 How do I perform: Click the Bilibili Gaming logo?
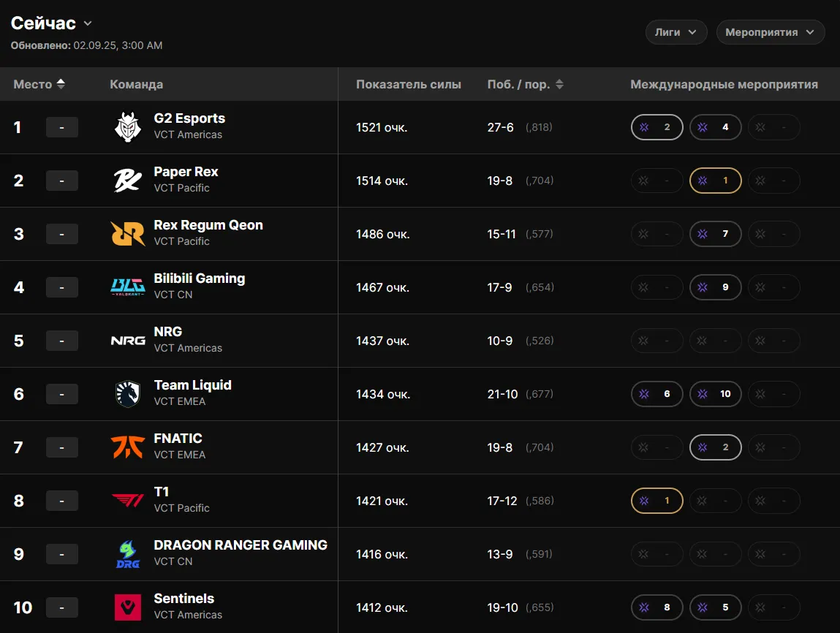[127, 287]
